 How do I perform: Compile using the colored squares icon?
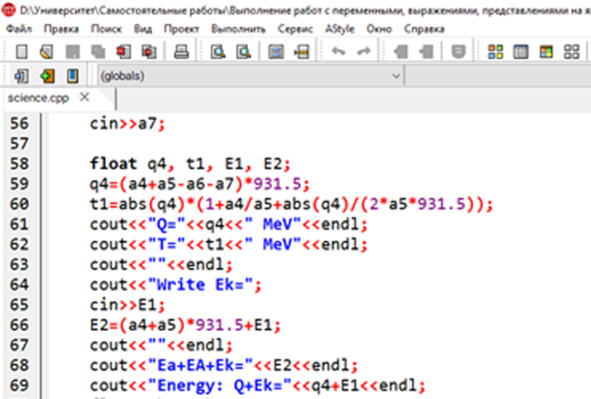[x=495, y=52]
